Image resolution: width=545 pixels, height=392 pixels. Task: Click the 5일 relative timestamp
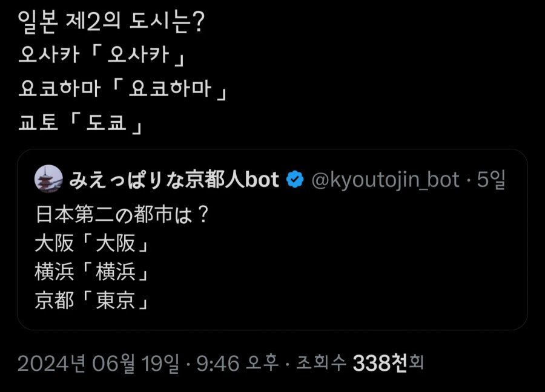point(492,180)
